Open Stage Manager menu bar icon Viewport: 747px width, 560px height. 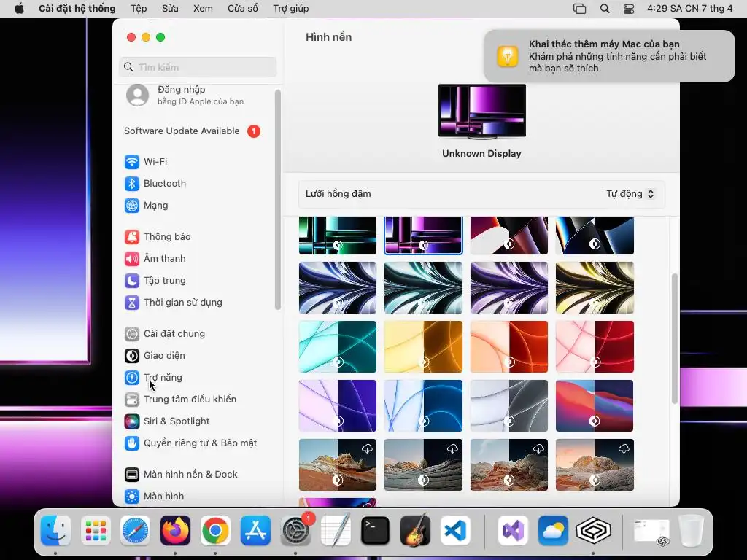pyautogui.click(x=579, y=9)
